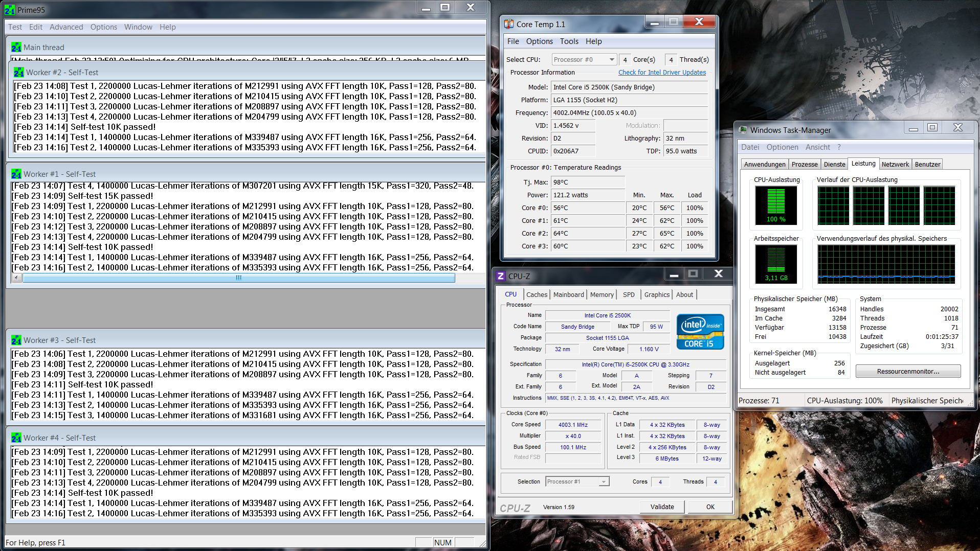Click the Power reading 121.2 watts
Viewport: 980px width, 551px height.
click(x=588, y=195)
